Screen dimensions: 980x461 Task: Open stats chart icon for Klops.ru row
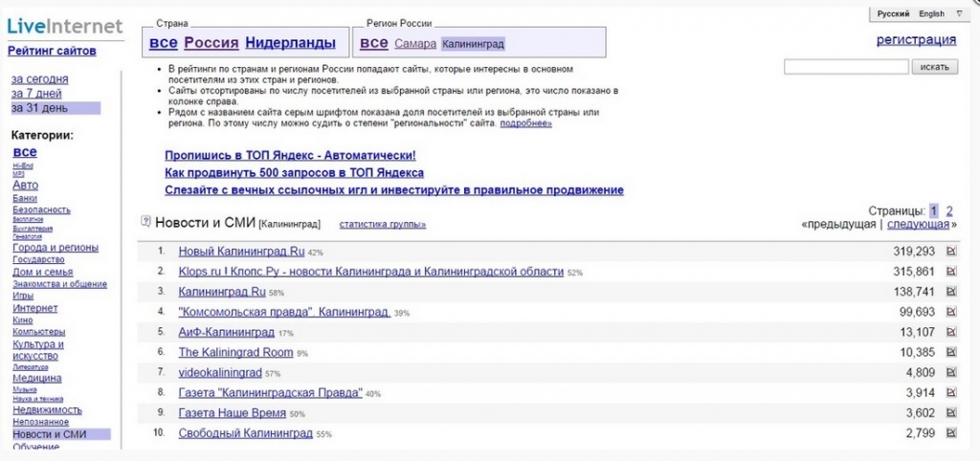(x=952, y=272)
